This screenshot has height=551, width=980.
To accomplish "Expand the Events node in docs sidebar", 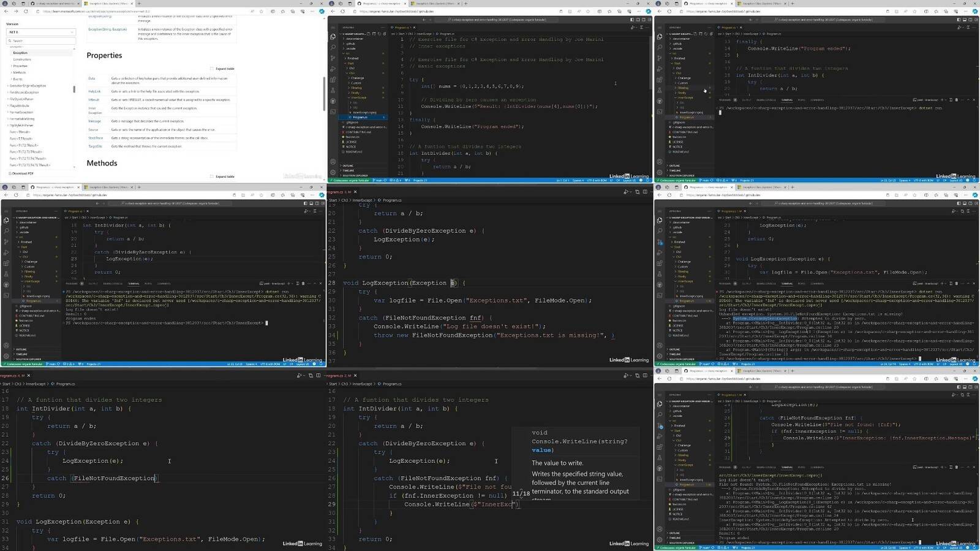I will point(18,79).
